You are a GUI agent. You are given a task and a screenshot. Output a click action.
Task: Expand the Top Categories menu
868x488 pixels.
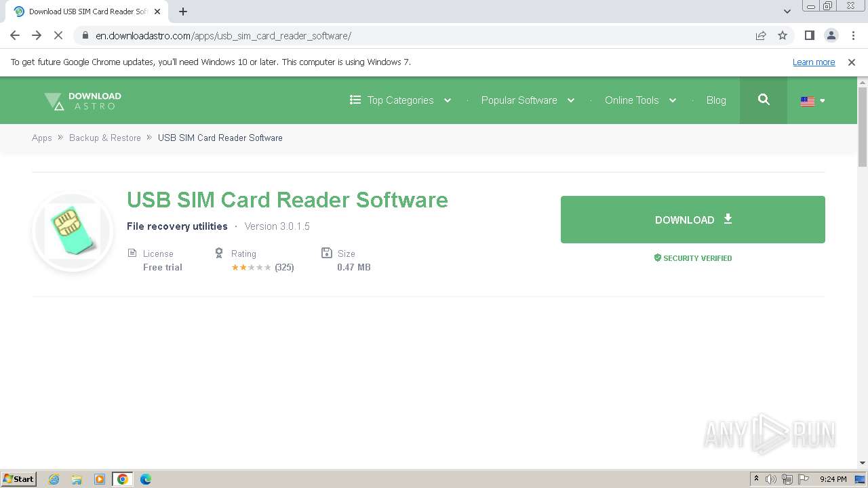tap(400, 100)
